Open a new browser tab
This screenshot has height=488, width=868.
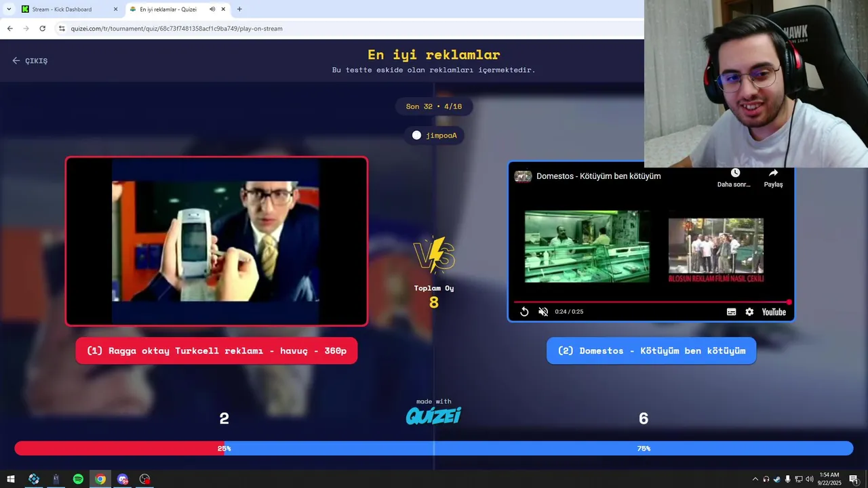pos(239,9)
